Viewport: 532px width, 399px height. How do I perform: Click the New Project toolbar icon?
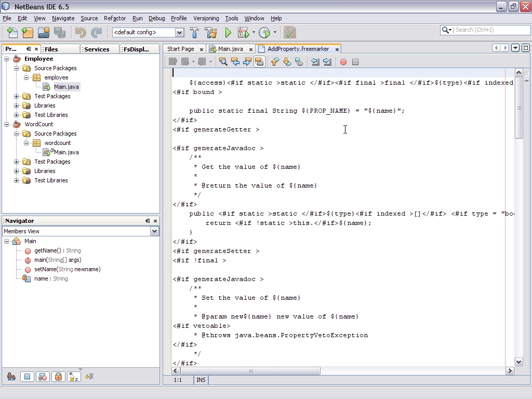(28, 33)
